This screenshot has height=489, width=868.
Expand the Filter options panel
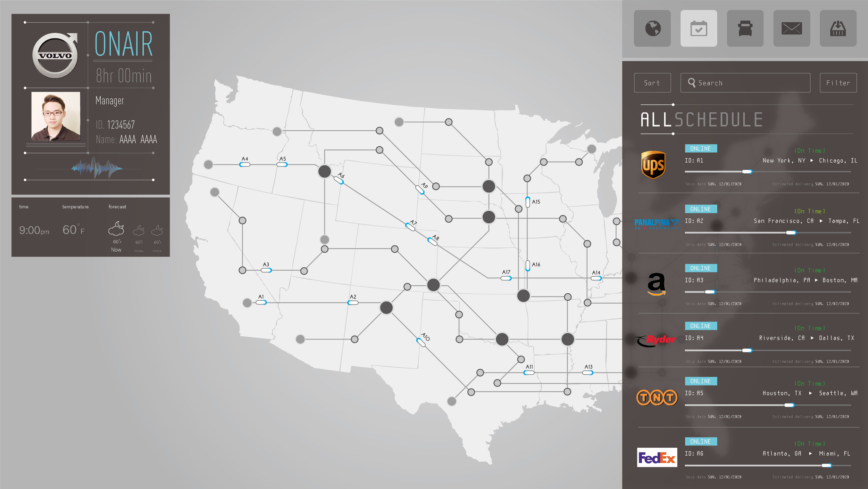coord(838,82)
